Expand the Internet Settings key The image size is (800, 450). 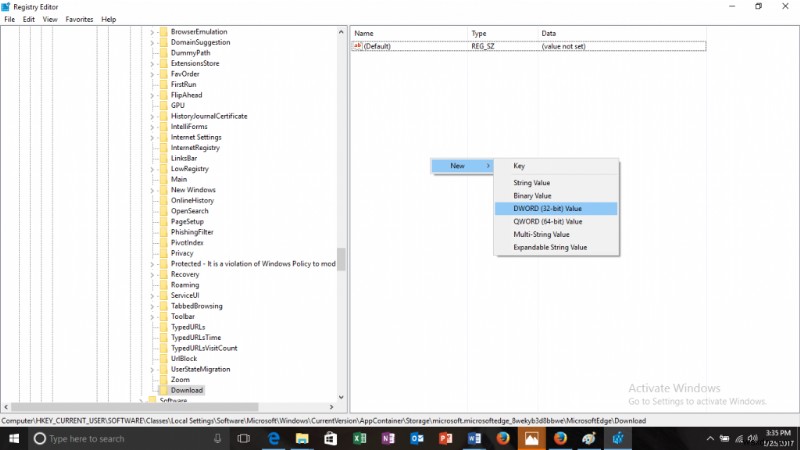coord(152,138)
